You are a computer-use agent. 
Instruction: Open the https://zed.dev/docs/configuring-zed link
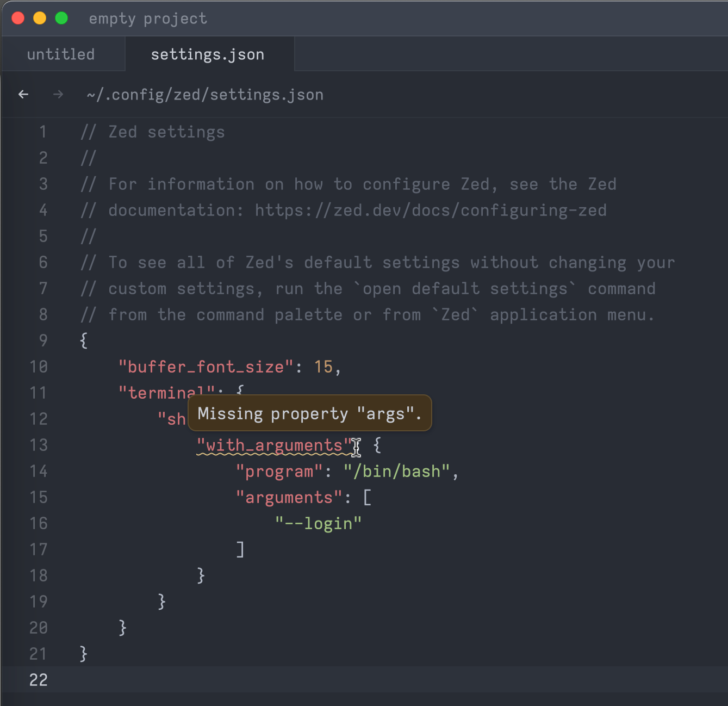(x=431, y=210)
